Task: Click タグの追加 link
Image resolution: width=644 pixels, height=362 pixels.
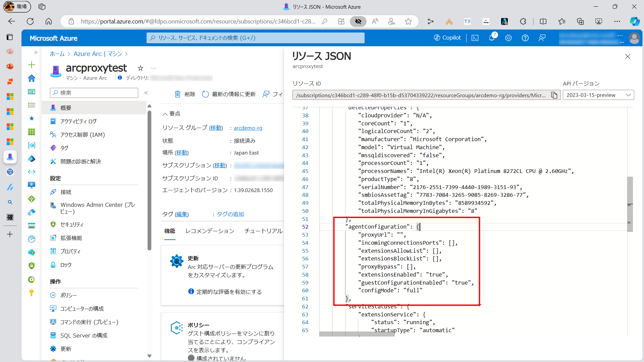Action: [x=230, y=214]
